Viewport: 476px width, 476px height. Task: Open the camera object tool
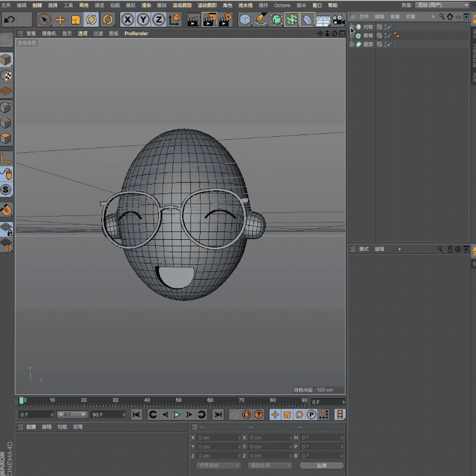[x=338, y=20]
